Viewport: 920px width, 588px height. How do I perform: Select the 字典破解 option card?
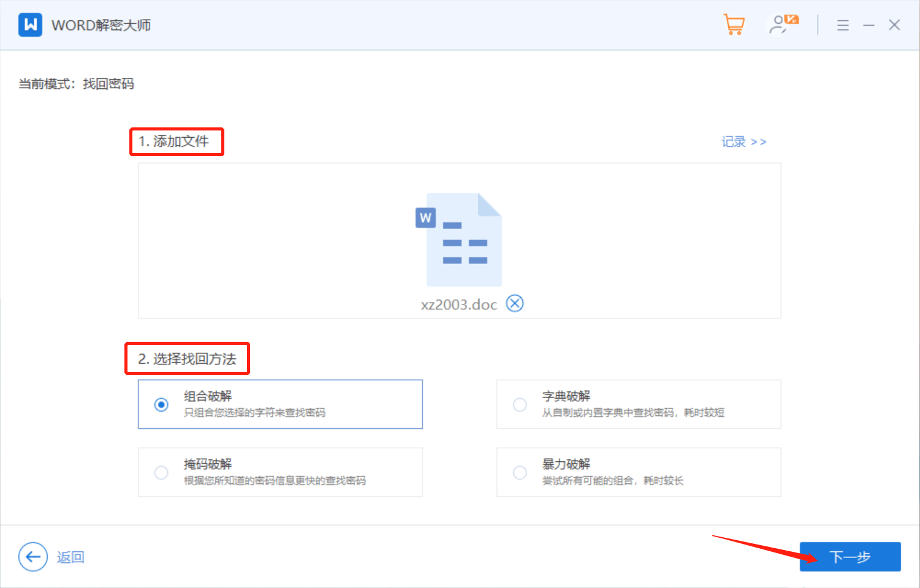coord(639,404)
